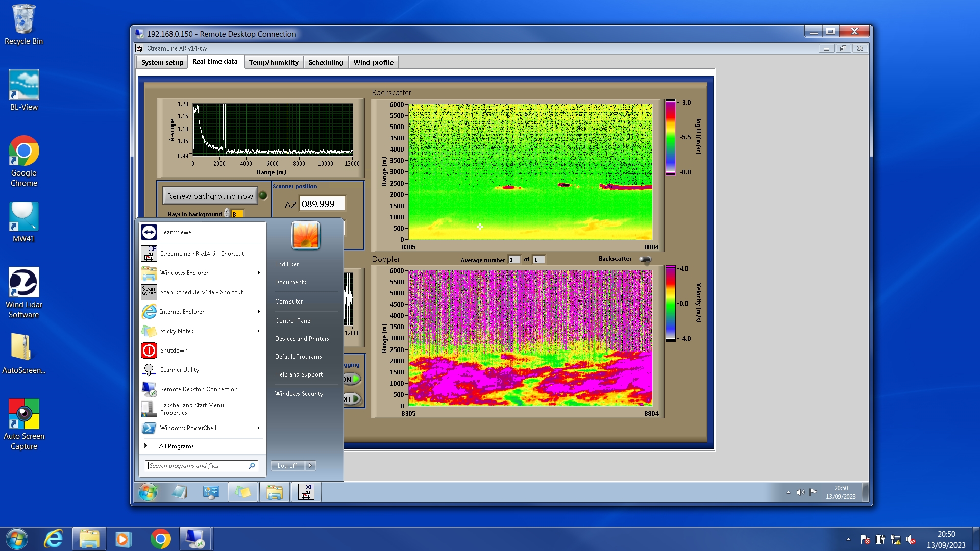The height and width of the screenshot is (551, 980).
Task: Launch StreamLine XR v14-6 shortcut
Action: [202, 254]
